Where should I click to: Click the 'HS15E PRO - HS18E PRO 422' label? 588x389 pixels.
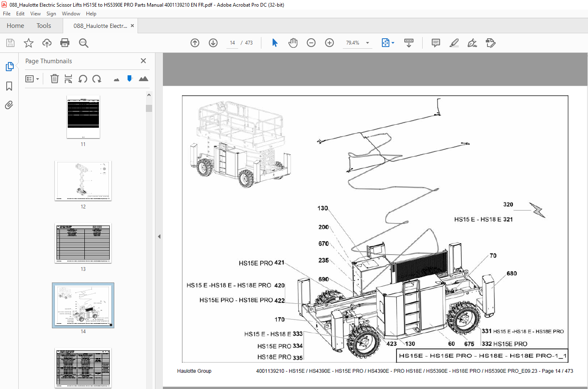tap(242, 300)
